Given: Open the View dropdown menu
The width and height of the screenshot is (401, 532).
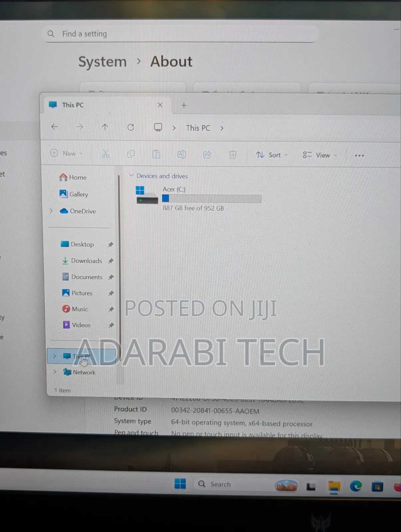Looking at the screenshot, I should point(320,155).
